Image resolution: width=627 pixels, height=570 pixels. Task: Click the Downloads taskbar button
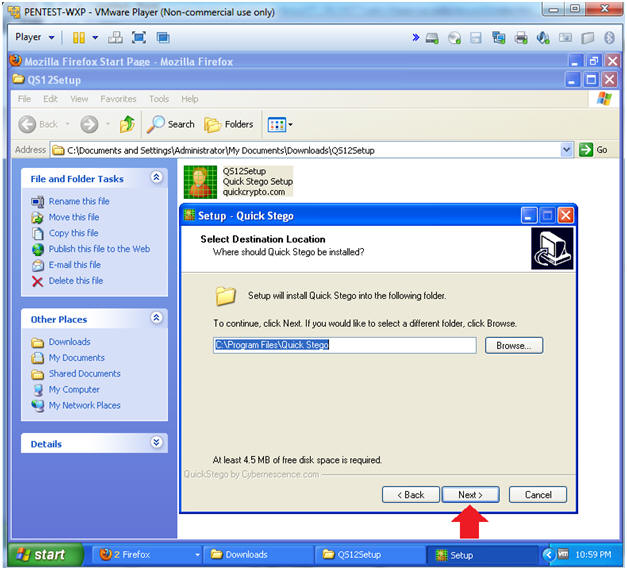pos(258,555)
